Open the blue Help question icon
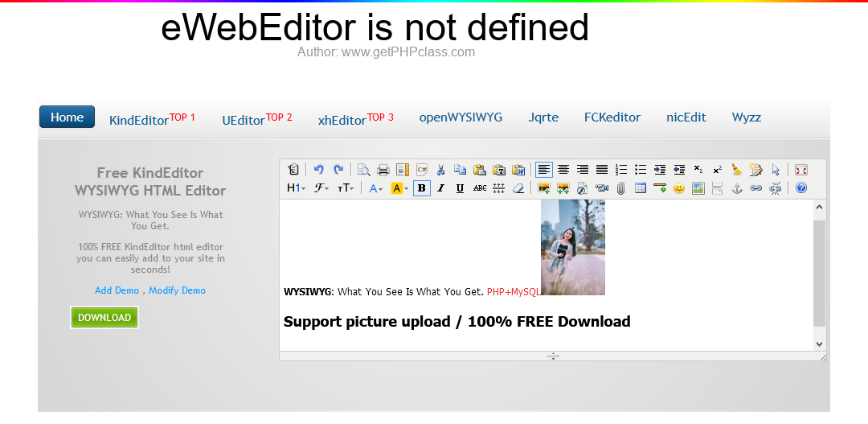 pos(801,188)
